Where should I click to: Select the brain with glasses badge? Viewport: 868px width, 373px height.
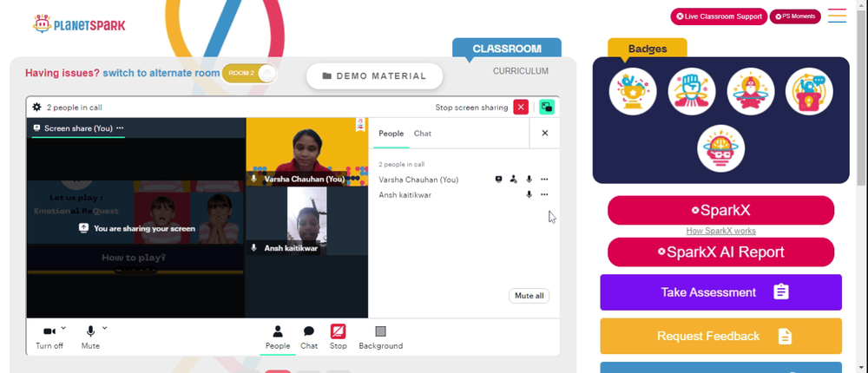pyautogui.click(x=720, y=148)
